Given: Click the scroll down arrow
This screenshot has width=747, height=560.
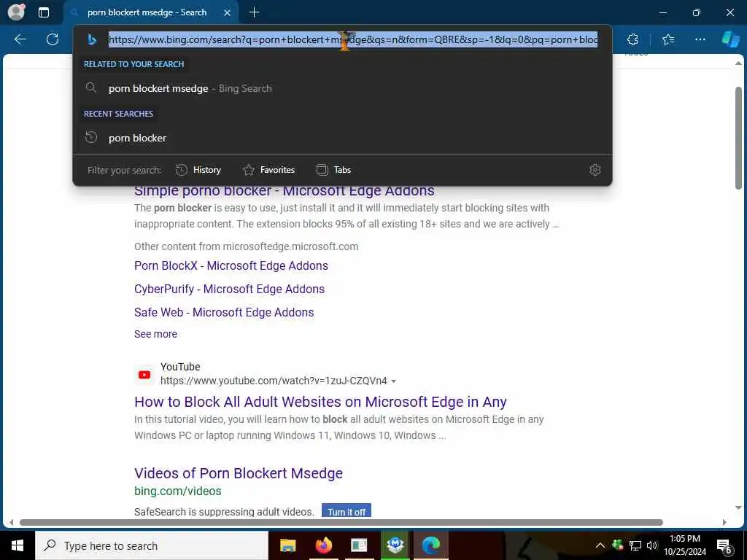Looking at the screenshot, I should click(x=738, y=508).
